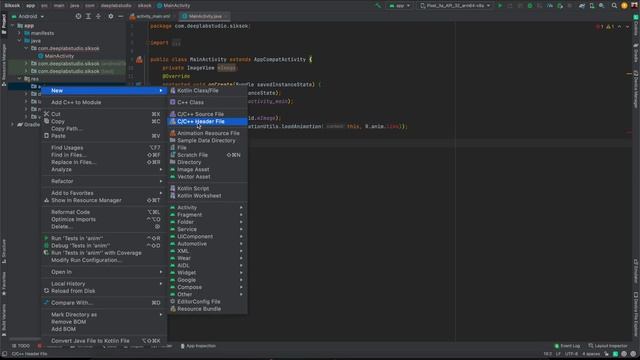Select the app module in project tree
Screen dimensions: 640x360
(x=26, y=25)
